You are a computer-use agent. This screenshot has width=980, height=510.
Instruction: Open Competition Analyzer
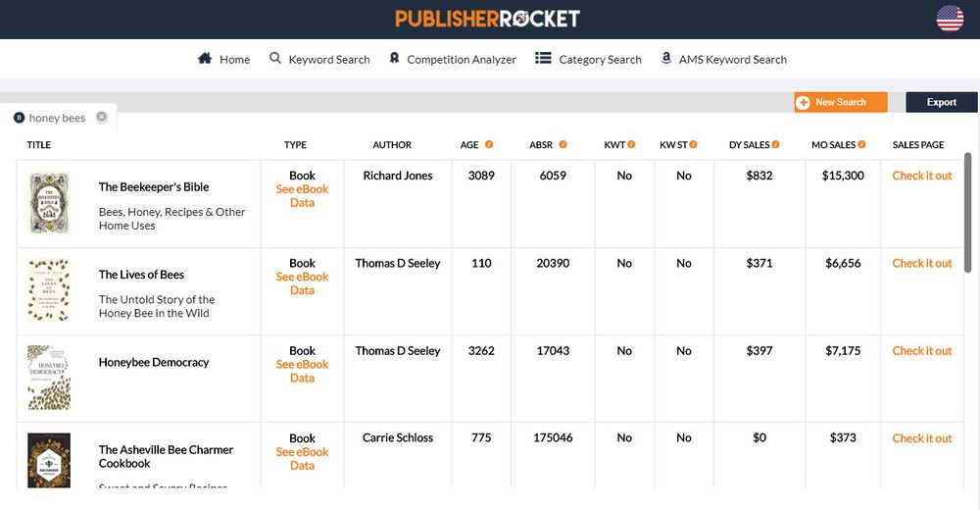(453, 59)
